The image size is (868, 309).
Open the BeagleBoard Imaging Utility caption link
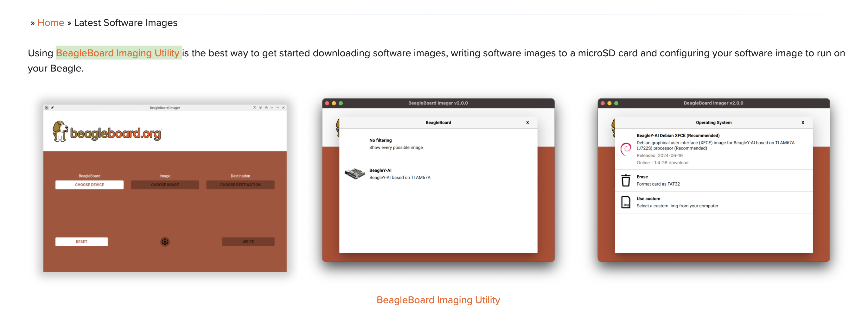pos(438,300)
